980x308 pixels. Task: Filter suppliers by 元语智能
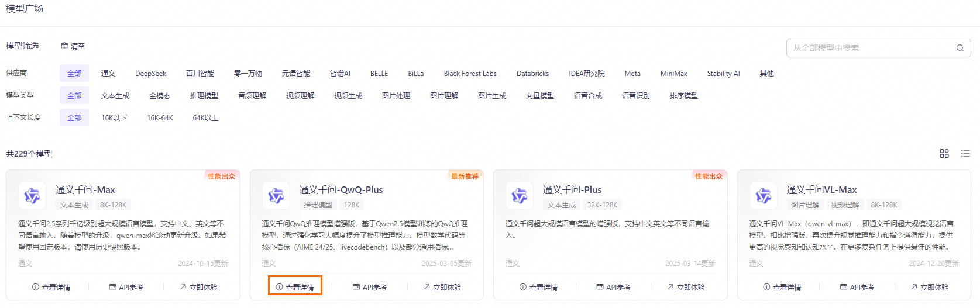[x=296, y=74]
